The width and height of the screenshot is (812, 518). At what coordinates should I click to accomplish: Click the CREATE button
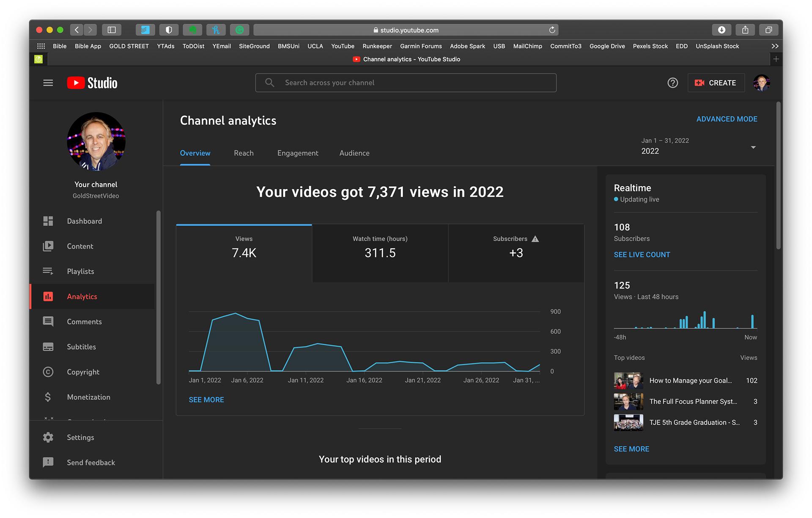(716, 83)
